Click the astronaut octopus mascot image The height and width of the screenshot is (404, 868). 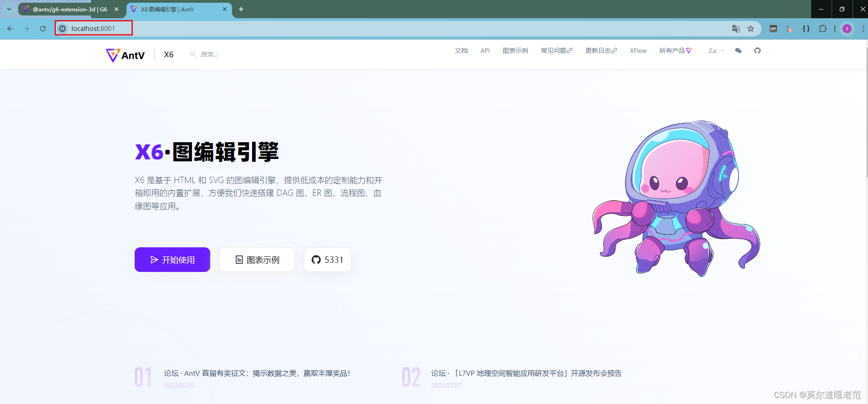tap(676, 199)
